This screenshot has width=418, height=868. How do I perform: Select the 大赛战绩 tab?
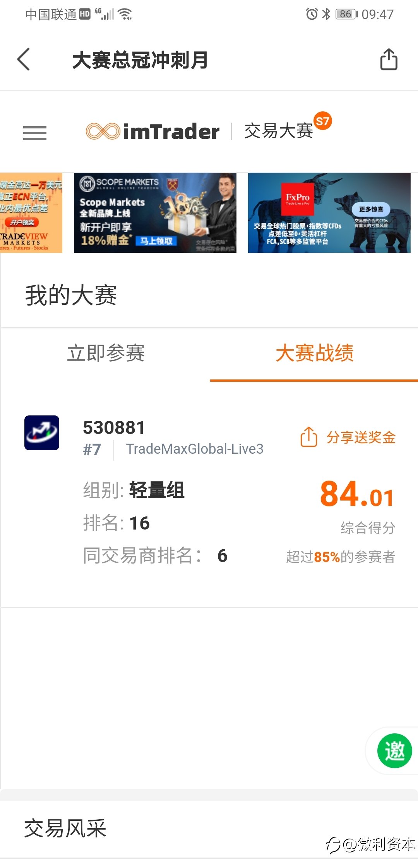pos(314,353)
